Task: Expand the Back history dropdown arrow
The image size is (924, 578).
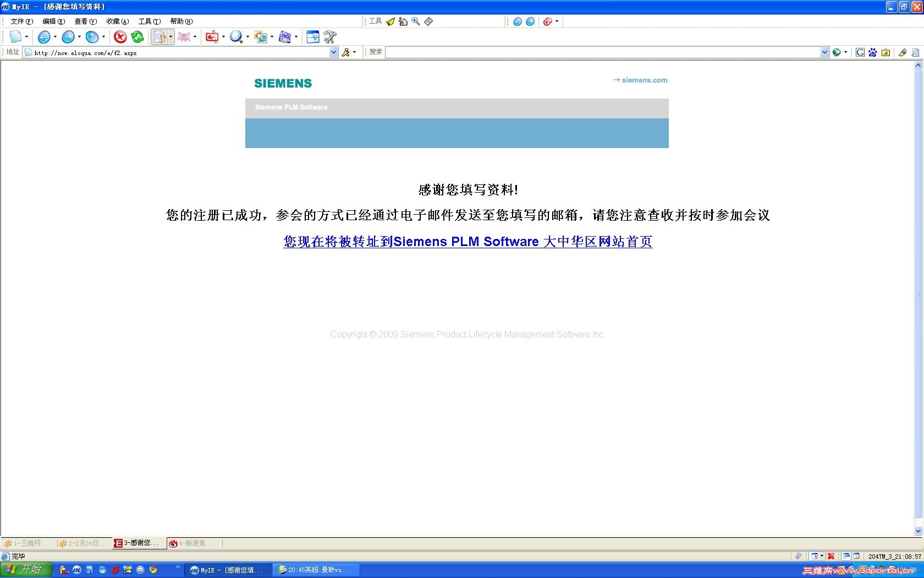Action: point(54,37)
